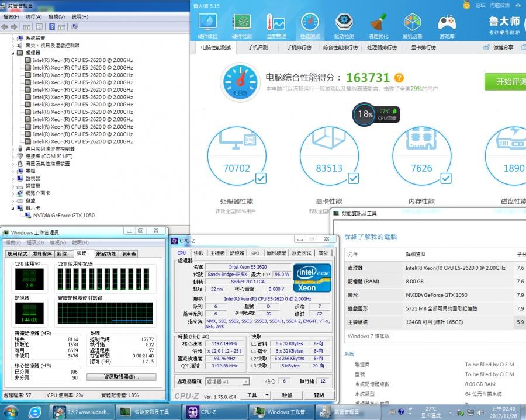526x420 pixels.
Task: Open 清理优化 broom cleanup icon
Action: [x=378, y=26]
